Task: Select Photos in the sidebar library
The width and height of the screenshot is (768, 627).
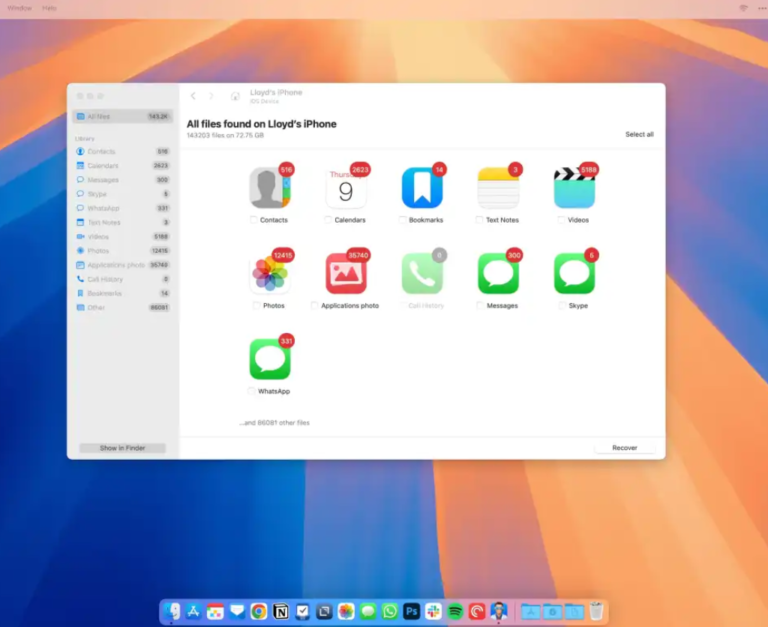Action: [x=122, y=251]
